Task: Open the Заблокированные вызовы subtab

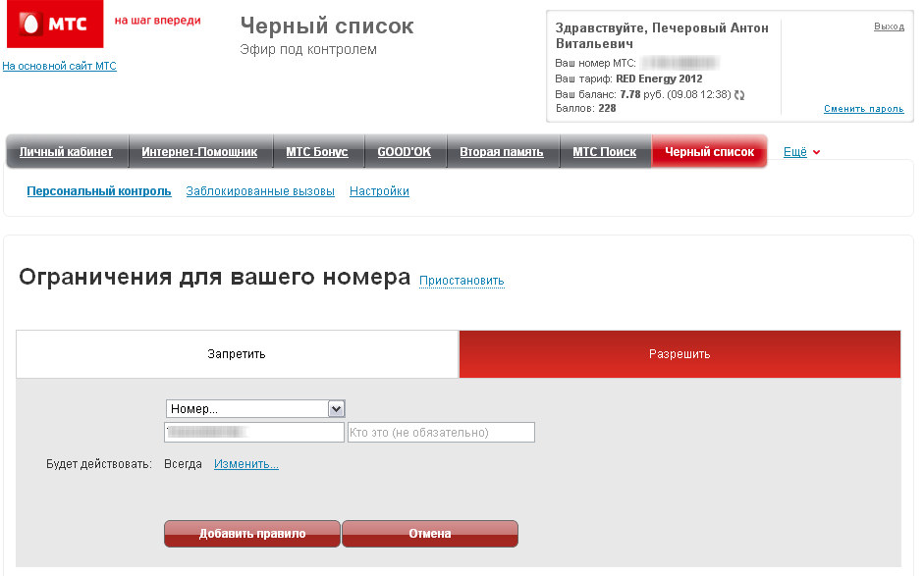Action: coord(260,191)
